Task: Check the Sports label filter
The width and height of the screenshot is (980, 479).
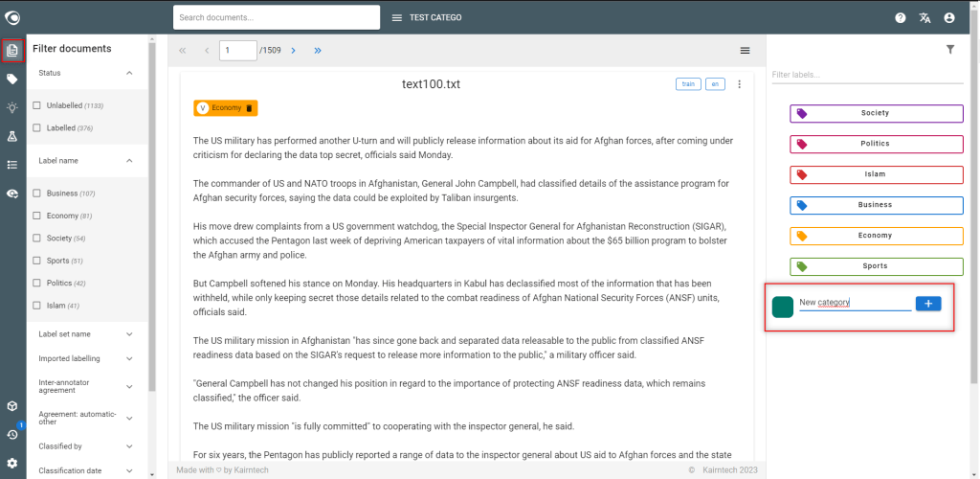Action: point(37,261)
